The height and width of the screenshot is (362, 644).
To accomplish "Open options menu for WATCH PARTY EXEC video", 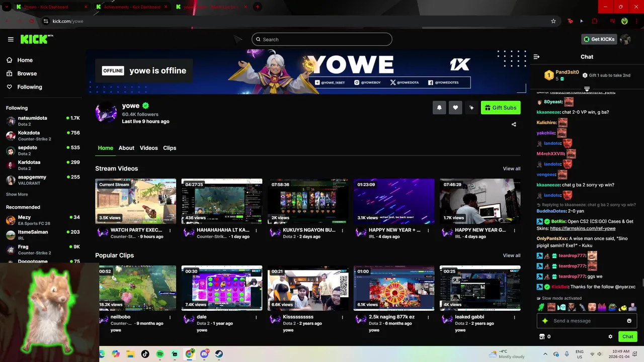I will [170, 230].
